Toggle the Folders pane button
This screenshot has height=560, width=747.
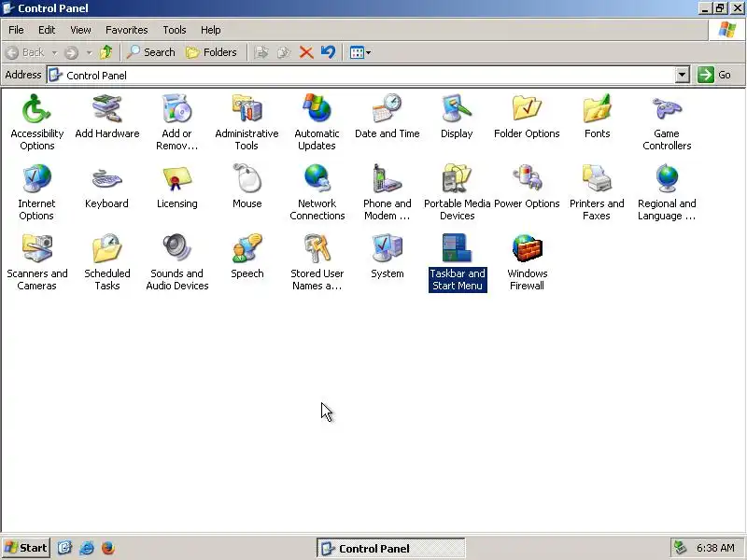coord(212,52)
